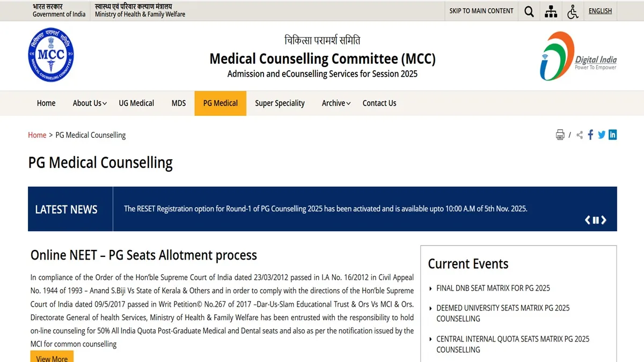Open the search icon in top bar

[x=529, y=11]
